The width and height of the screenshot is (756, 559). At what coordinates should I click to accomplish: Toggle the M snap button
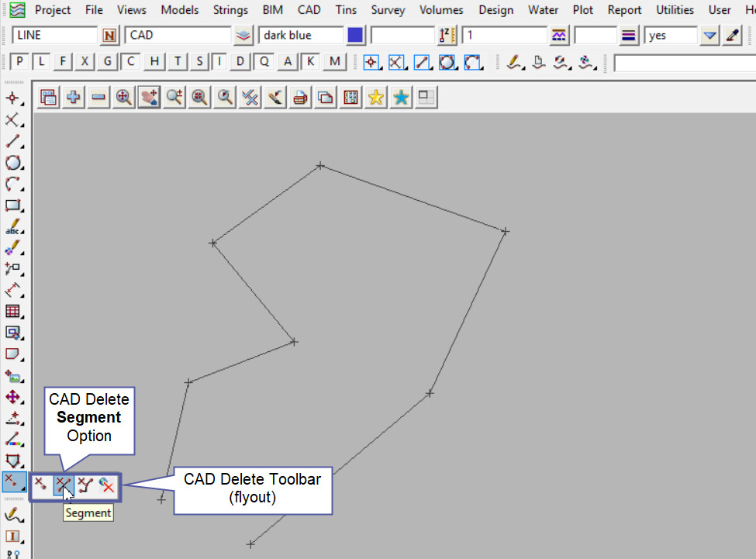click(335, 62)
